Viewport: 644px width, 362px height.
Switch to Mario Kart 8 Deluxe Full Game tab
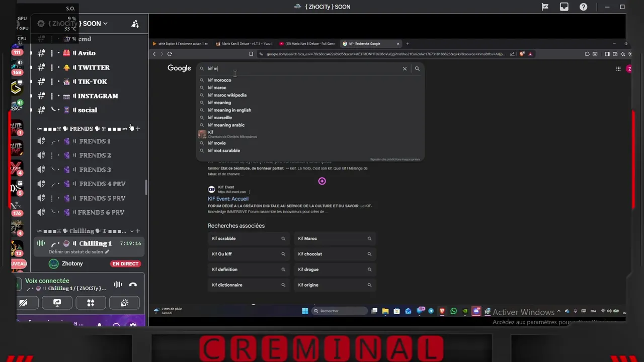(x=307, y=44)
